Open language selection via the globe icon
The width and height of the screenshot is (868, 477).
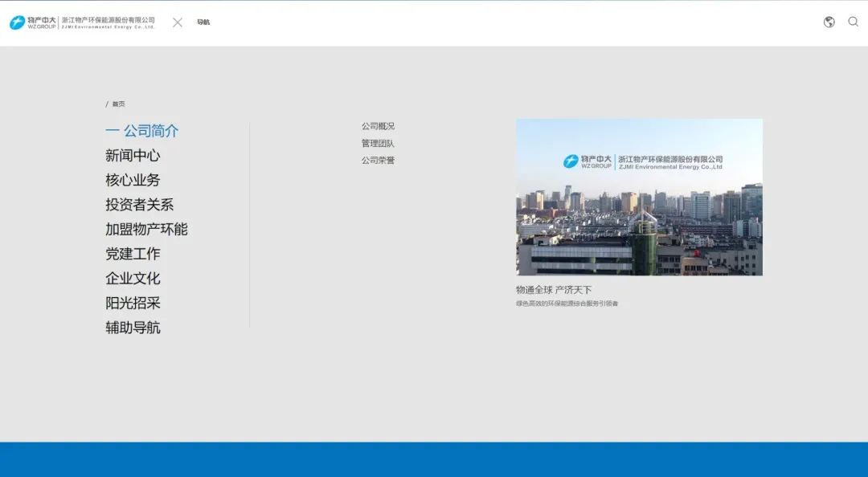tap(829, 22)
